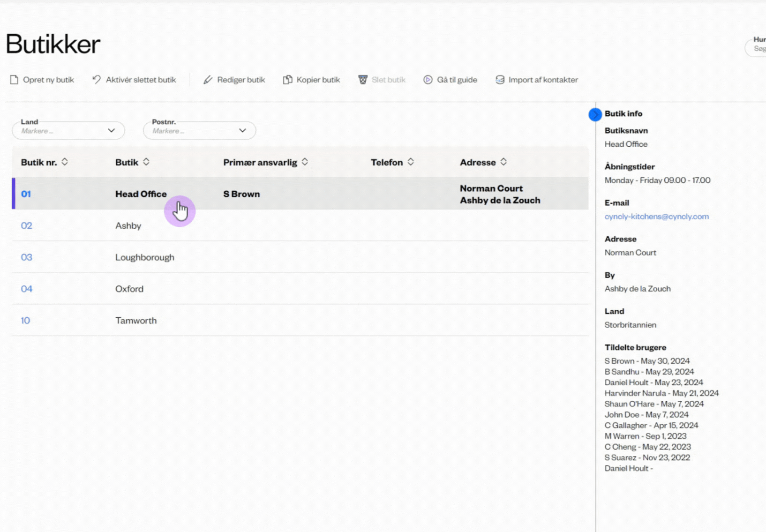The height and width of the screenshot is (532, 766).
Task: Sort table by Butik nr. column
Action: (x=65, y=162)
